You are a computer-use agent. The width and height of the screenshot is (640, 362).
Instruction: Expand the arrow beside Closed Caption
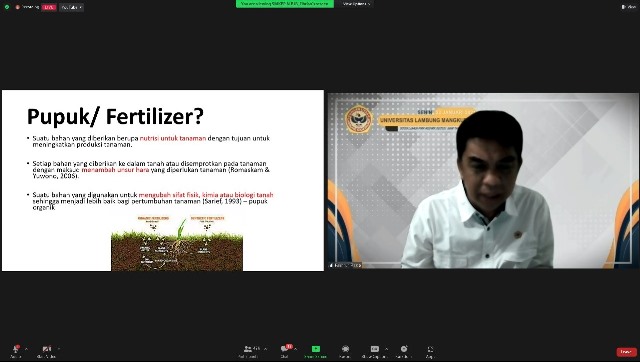[x=386, y=349]
